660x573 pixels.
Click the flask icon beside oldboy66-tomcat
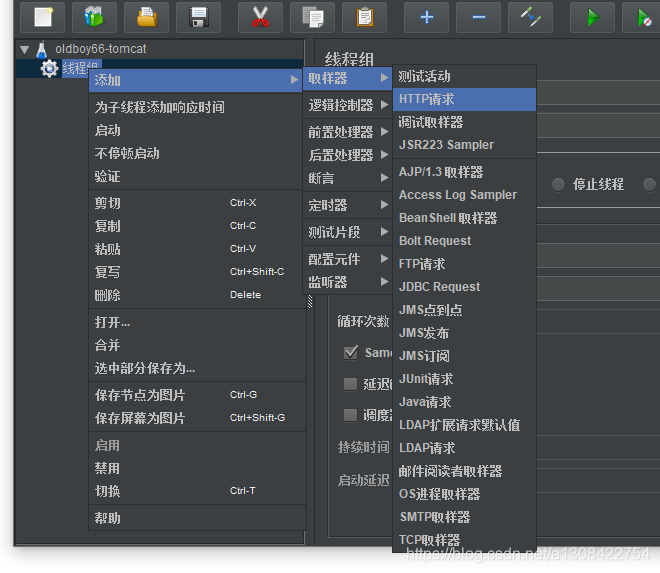click(x=42, y=49)
